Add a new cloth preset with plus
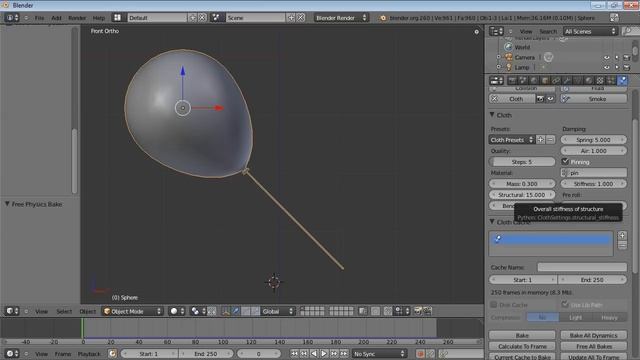This screenshot has width=640, height=360. [540, 140]
